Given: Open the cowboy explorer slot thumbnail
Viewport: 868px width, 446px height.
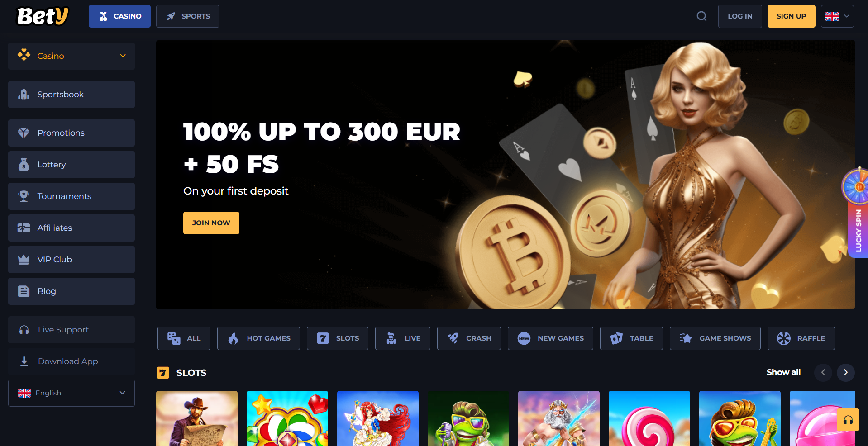Looking at the screenshot, I should coord(197,418).
